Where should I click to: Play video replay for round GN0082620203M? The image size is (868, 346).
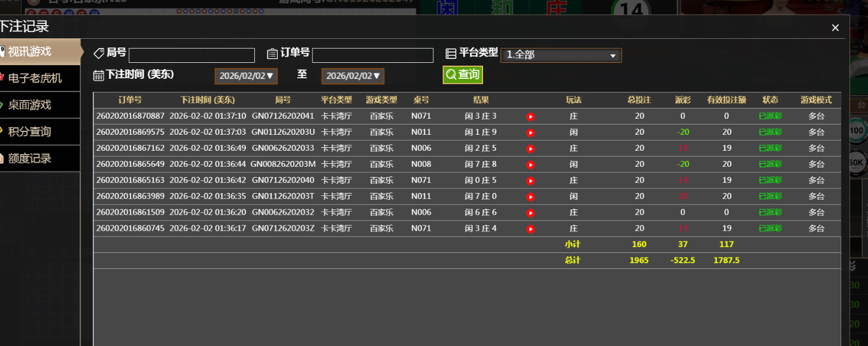click(x=530, y=164)
